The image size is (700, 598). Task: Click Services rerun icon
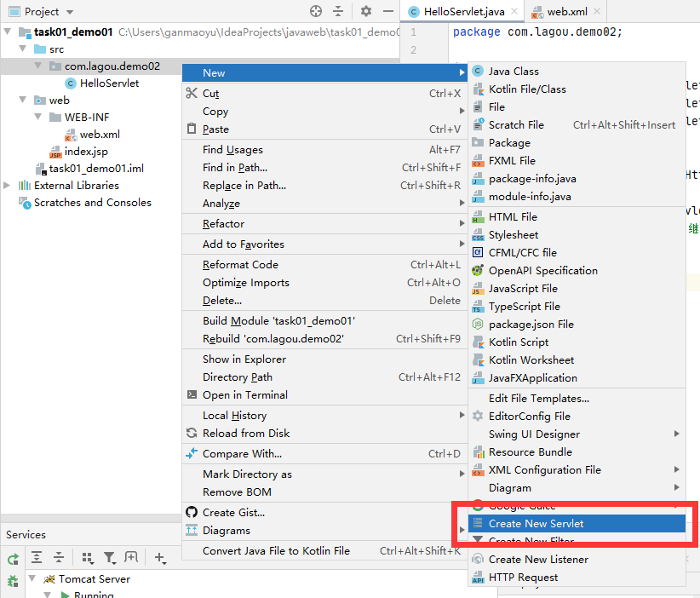pyautogui.click(x=13, y=558)
